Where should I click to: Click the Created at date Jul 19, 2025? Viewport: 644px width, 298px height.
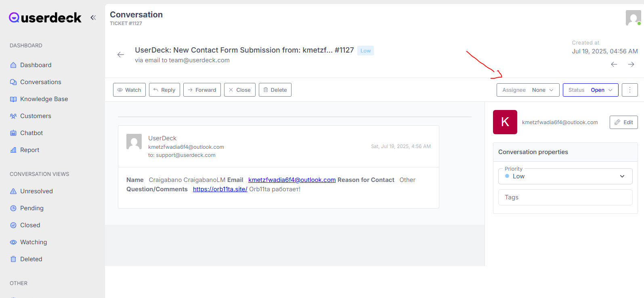point(605,51)
